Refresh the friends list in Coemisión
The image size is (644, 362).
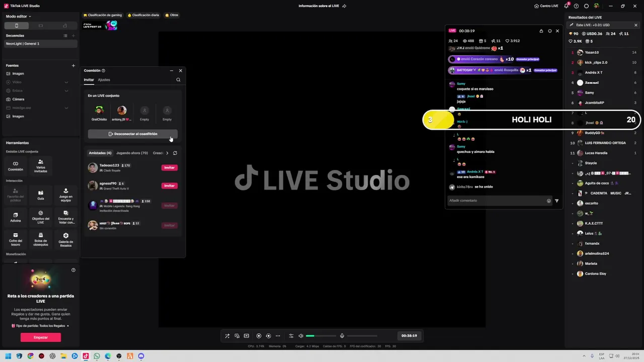(x=175, y=153)
